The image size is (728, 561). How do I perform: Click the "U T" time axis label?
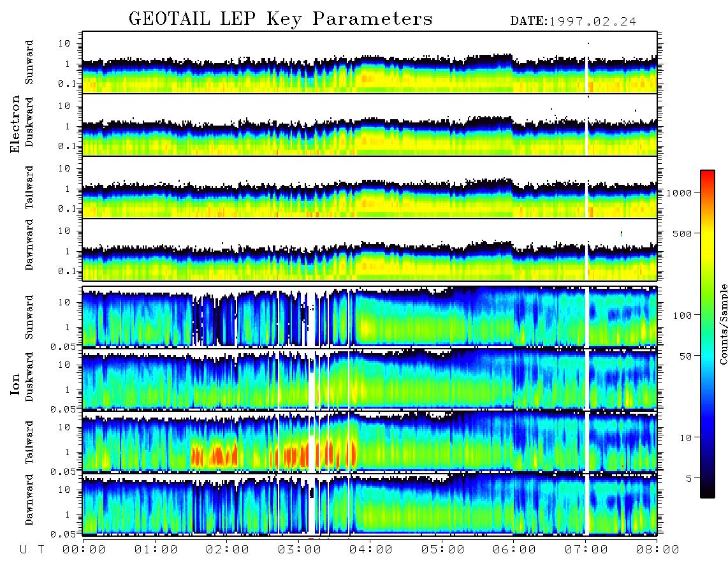click(x=33, y=550)
